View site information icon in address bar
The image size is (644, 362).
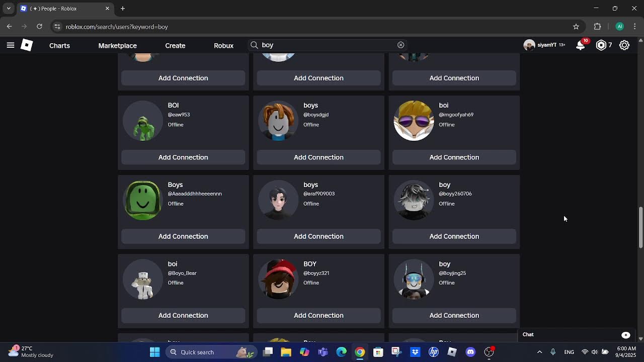coord(57,27)
